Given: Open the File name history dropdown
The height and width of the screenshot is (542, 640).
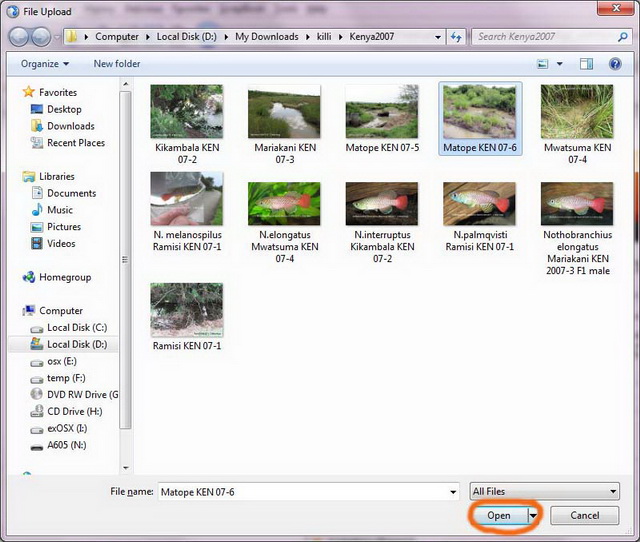Looking at the screenshot, I should pos(452,491).
